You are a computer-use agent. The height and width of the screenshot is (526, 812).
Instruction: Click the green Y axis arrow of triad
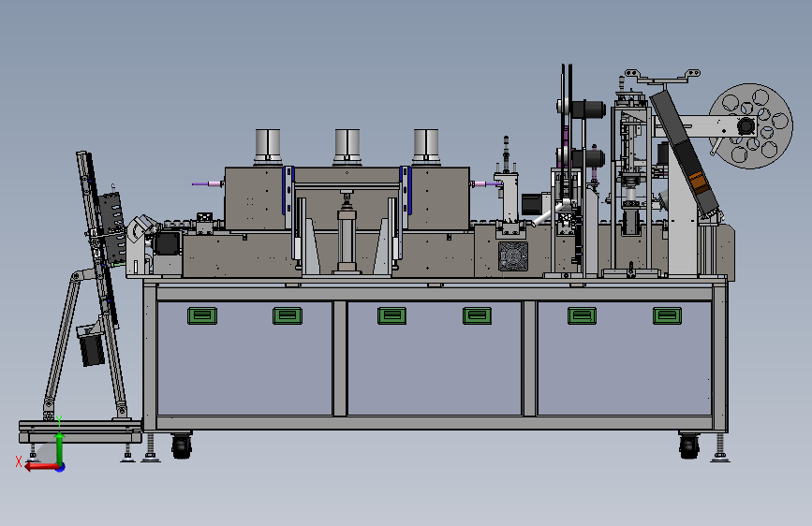[59, 447]
